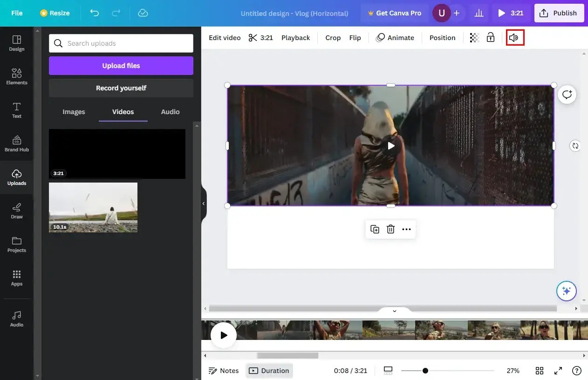
Task: Lock the selected video element
Action: pos(490,37)
